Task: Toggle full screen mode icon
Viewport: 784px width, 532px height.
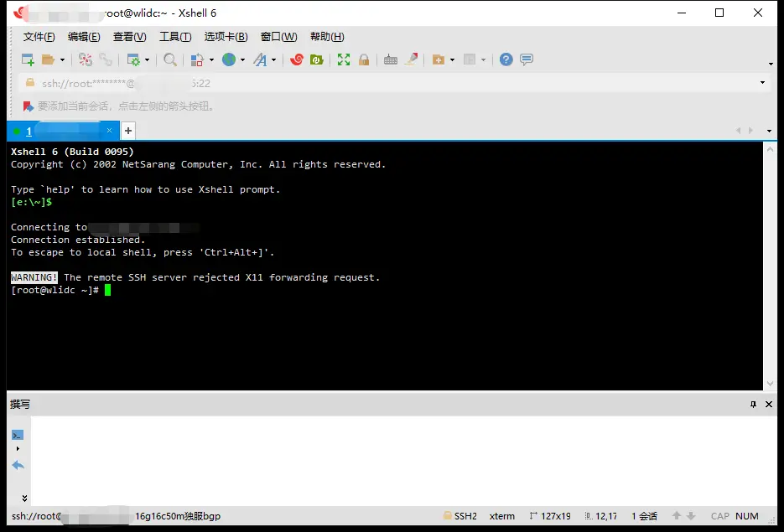Action: coord(344,59)
